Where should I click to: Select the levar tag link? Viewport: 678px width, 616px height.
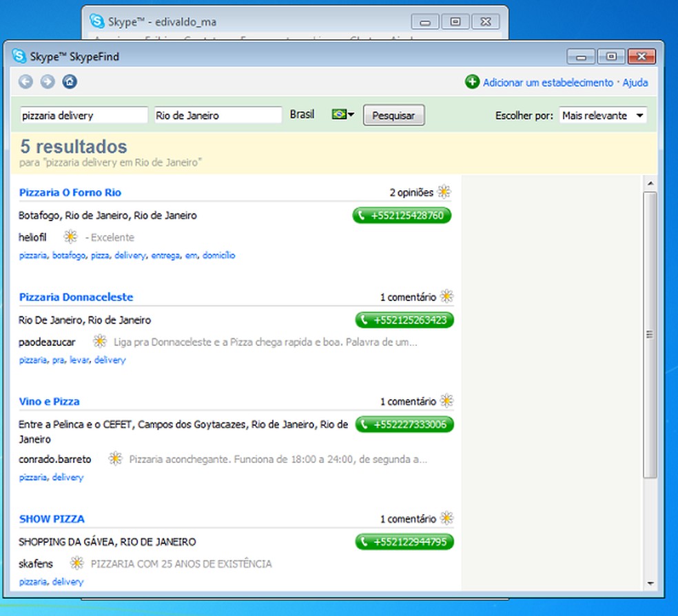pos(79,360)
